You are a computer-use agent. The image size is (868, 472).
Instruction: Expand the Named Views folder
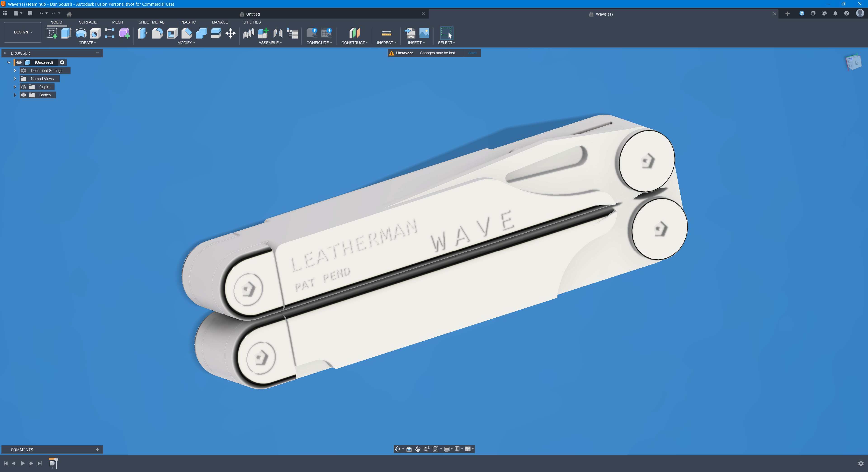click(15, 78)
